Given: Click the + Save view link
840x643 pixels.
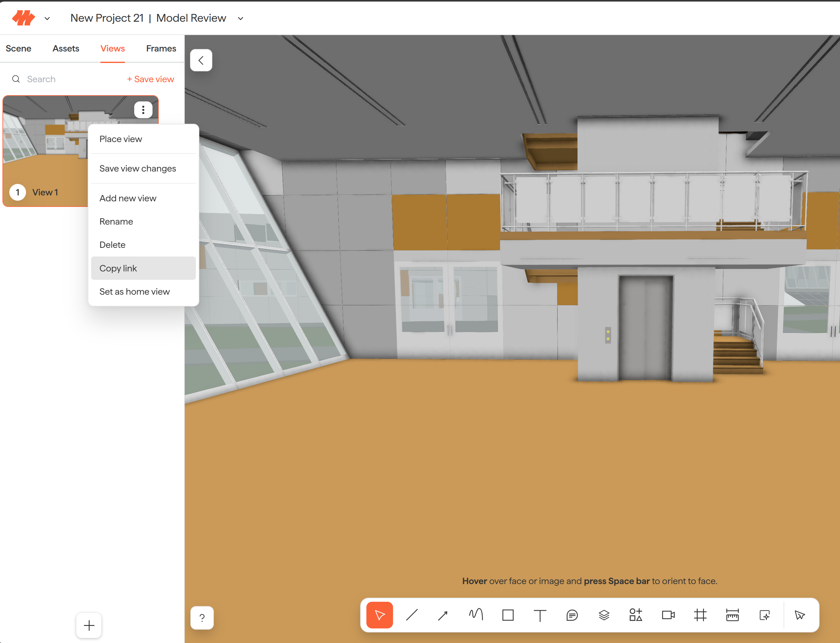Looking at the screenshot, I should [151, 79].
